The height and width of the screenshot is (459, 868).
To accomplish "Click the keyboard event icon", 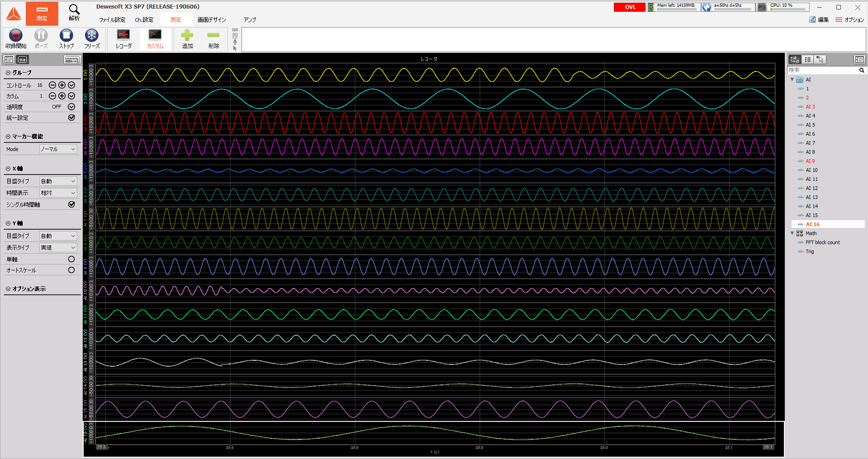I will click(x=235, y=30).
